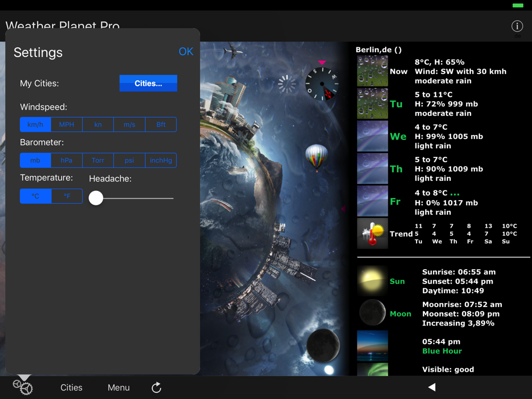Set barometer unit to inchHg

pyautogui.click(x=161, y=161)
